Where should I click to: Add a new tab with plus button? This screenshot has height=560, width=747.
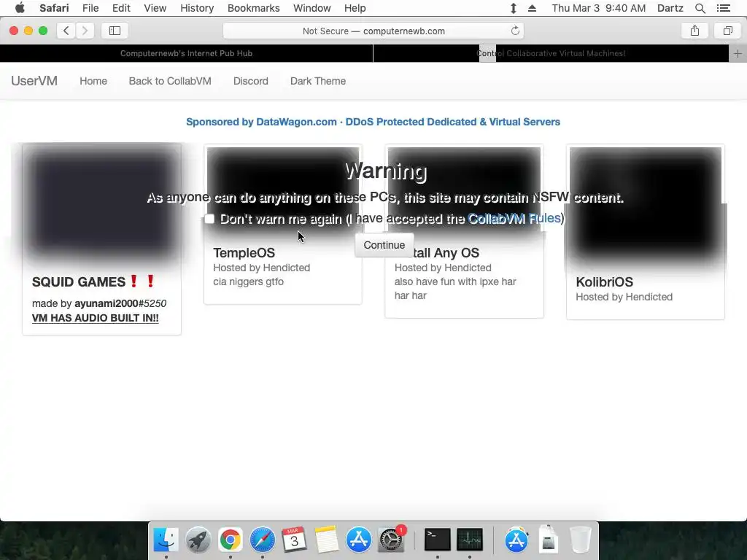coord(738,53)
